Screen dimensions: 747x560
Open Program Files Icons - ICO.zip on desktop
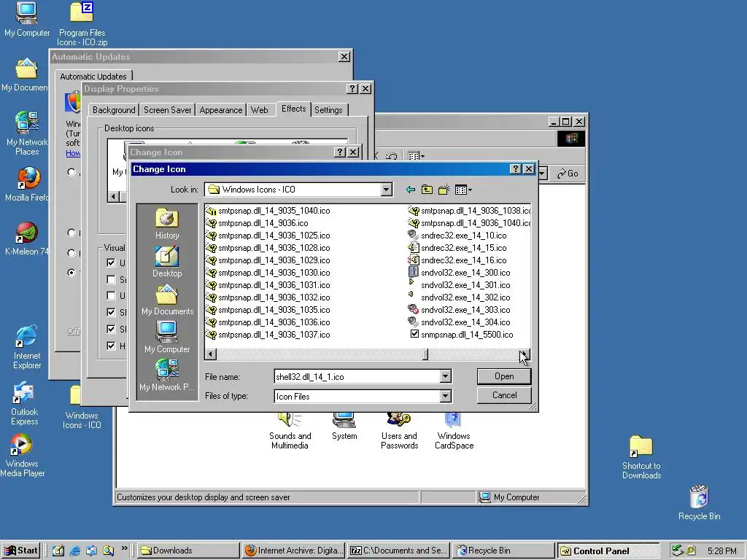[x=82, y=24]
